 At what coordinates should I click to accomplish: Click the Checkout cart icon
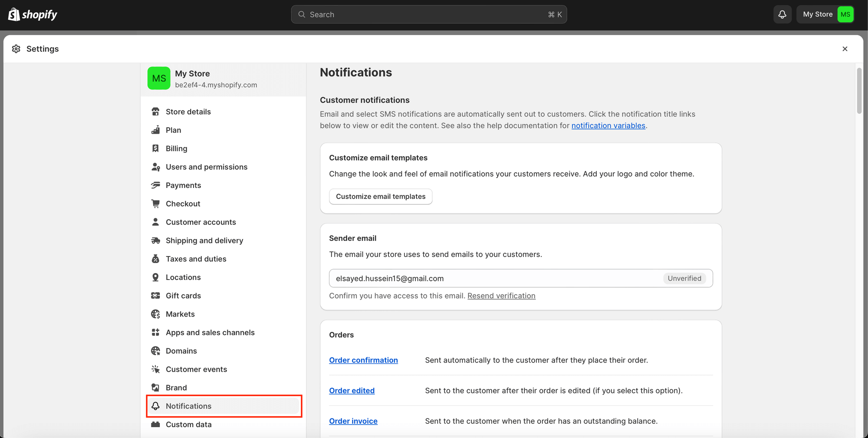(155, 204)
